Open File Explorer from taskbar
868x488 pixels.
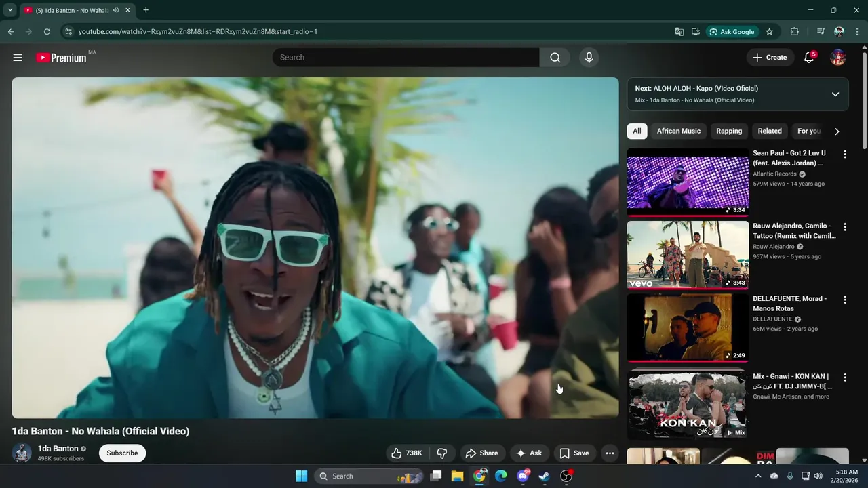(458, 476)
